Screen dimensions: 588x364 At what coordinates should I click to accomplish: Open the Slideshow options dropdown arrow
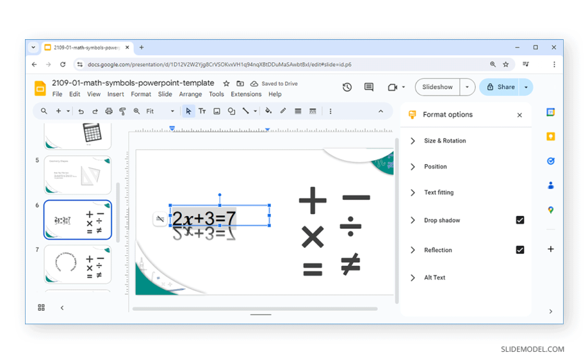pyautogui.click(x=467, y=87)
